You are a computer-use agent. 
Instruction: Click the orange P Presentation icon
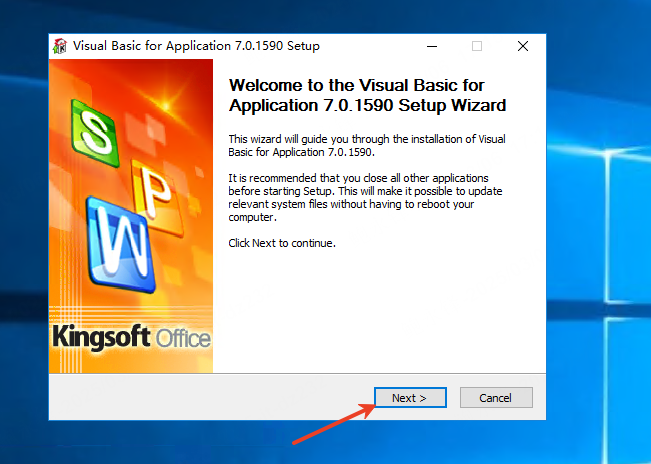point(157,197)
